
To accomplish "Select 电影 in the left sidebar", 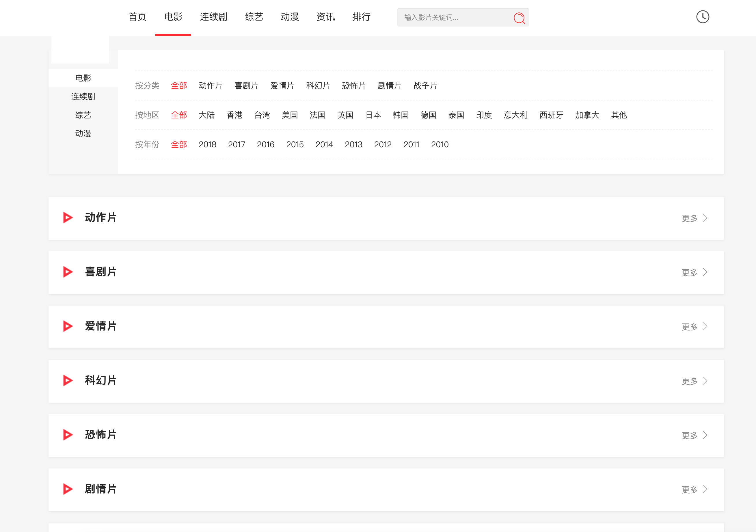I will point(83,78).
